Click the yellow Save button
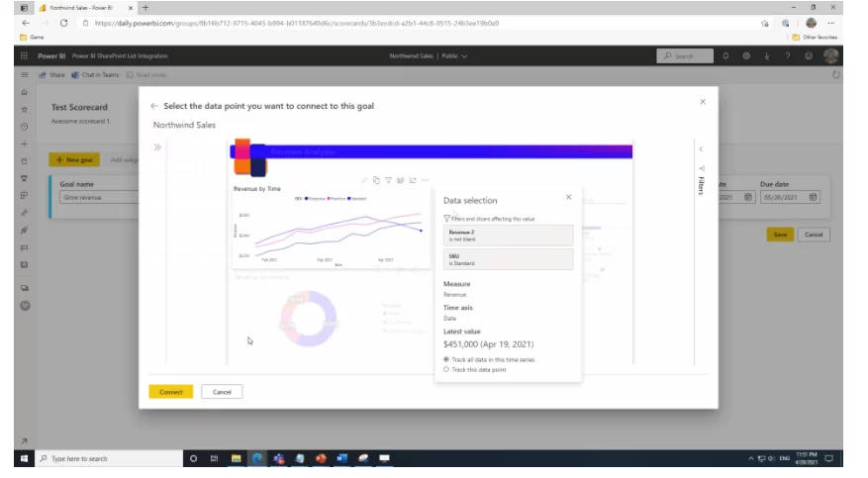The height and width of the screenshot is (478, 868). 780,235
